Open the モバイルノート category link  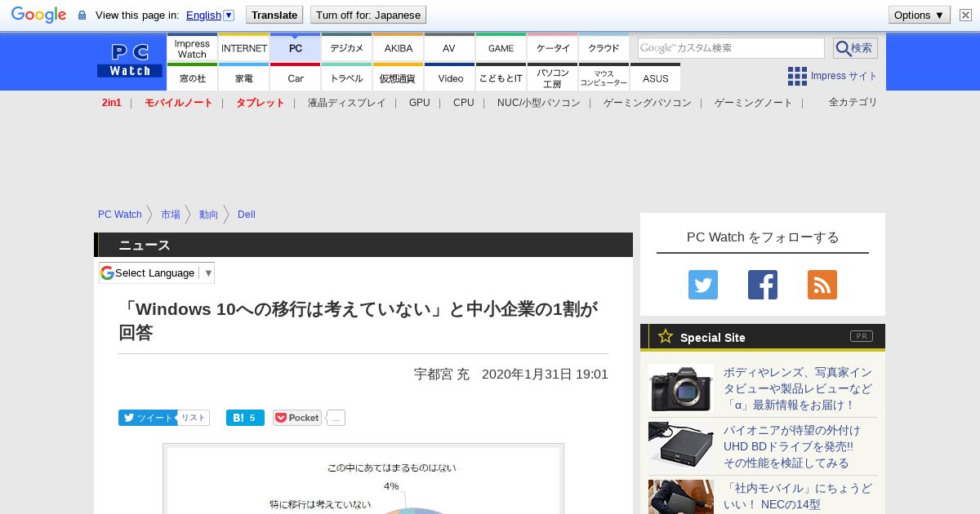click(x=179, y=103)
